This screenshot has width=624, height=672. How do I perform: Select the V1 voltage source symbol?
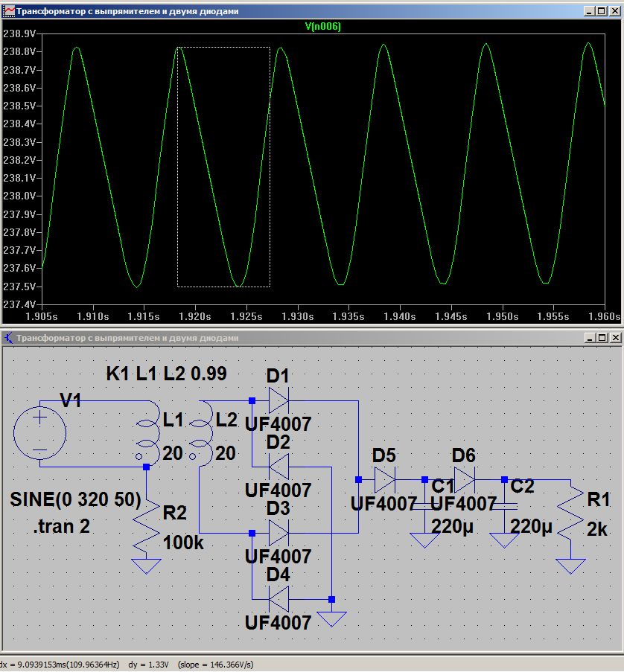(x=39, y=434)
